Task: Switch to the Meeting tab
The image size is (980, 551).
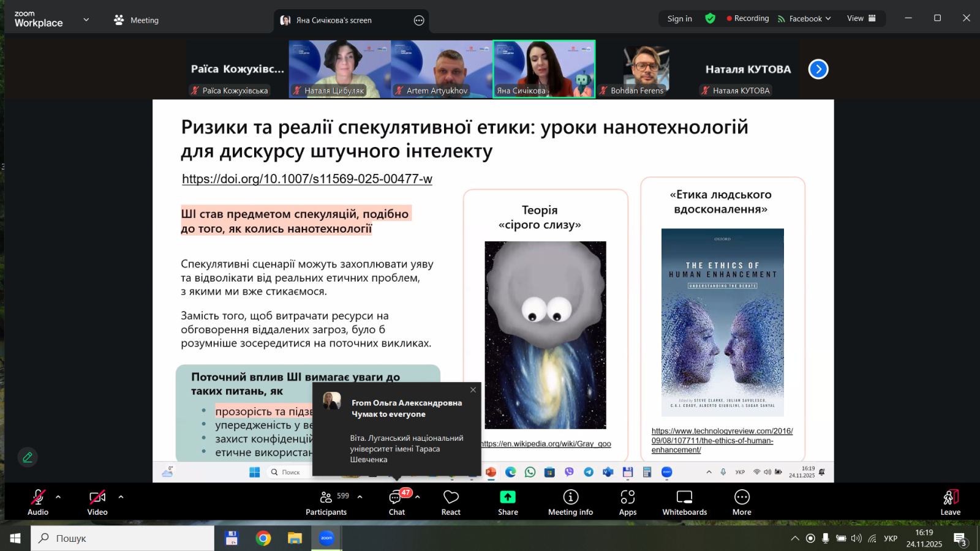Action: pyautogui.click(x=137, y=20)
